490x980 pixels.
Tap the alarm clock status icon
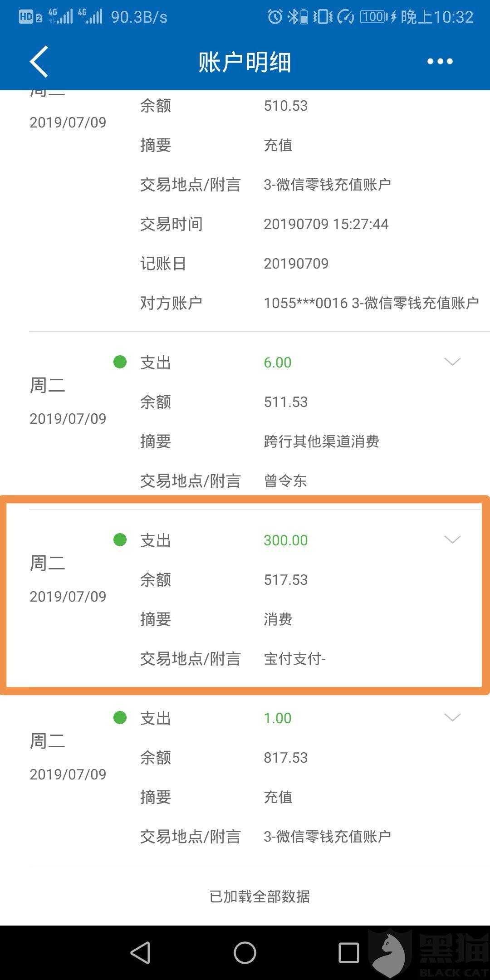pos(274,17)
